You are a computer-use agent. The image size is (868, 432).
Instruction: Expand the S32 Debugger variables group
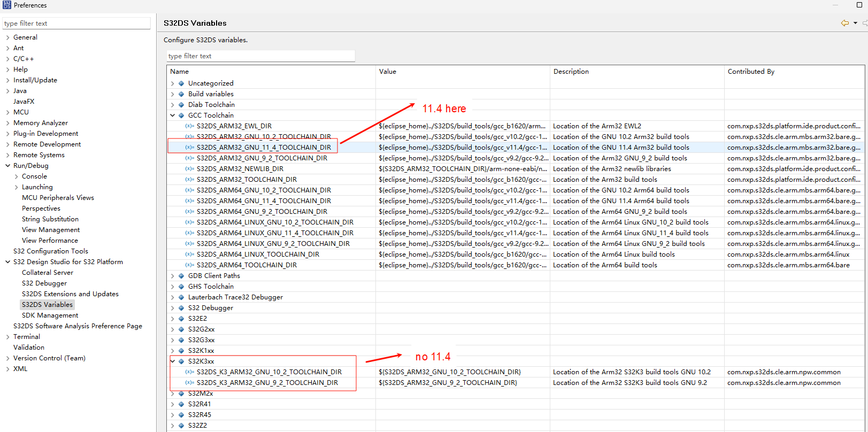[173, 308]
